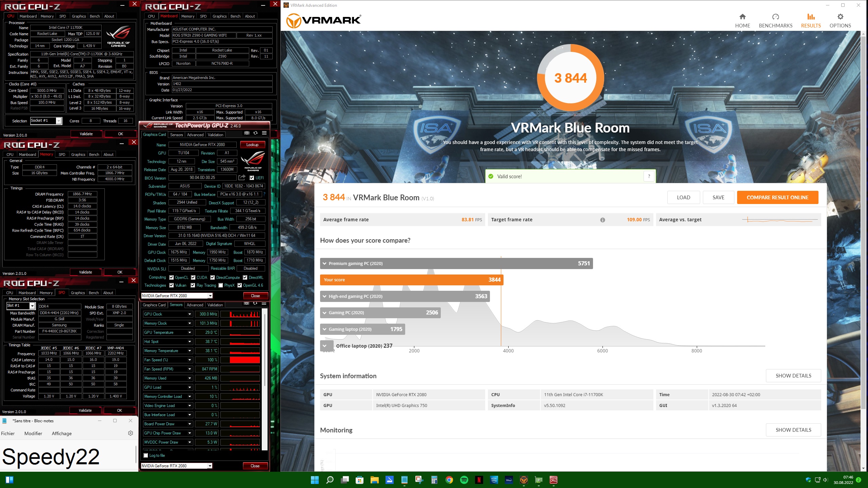
Task: Open Snipping Tool from taskbar
Action: 419,480
